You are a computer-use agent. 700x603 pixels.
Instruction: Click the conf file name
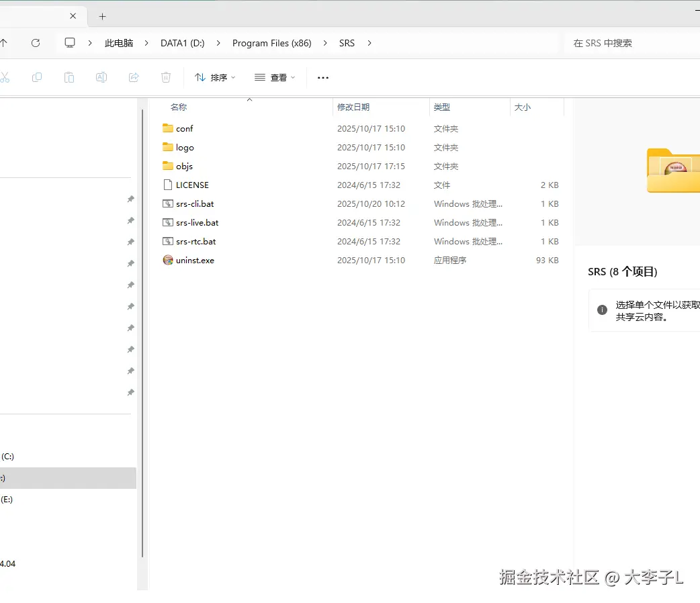(184, 128)
